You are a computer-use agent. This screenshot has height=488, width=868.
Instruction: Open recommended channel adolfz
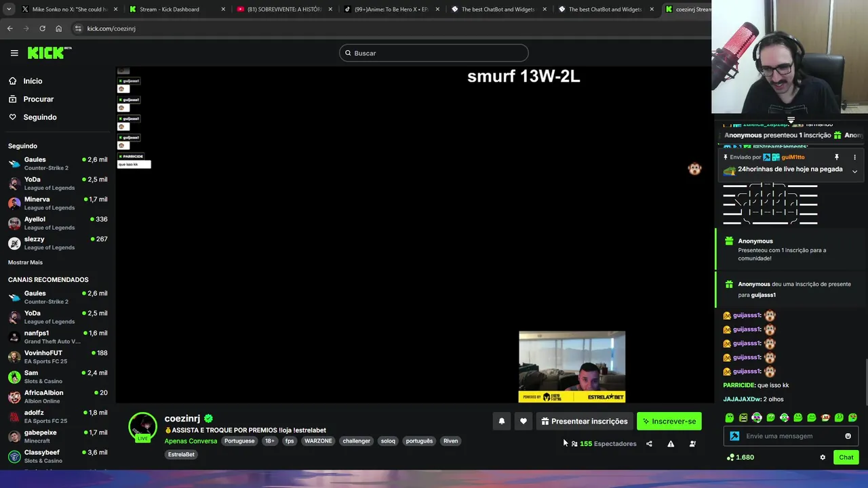[57, 416]
